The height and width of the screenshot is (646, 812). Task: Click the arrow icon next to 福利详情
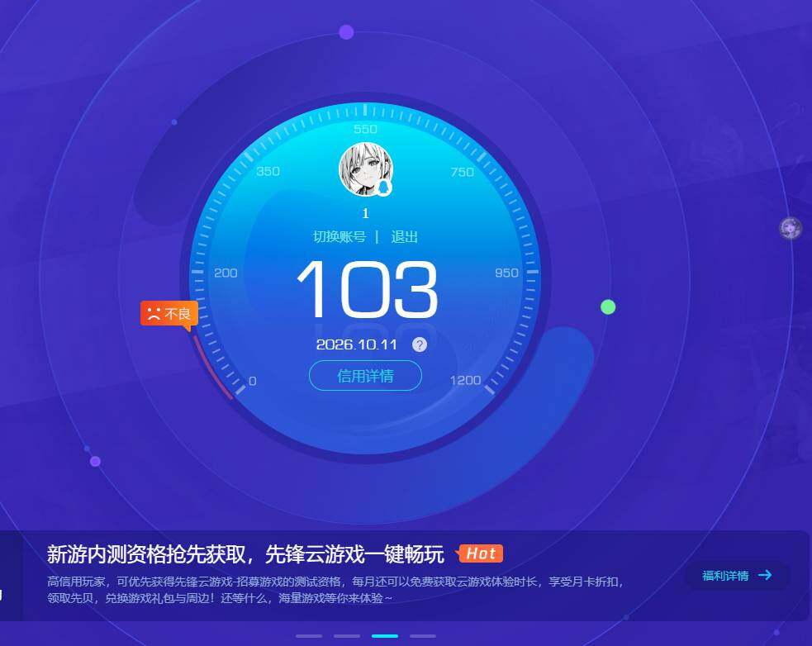pyautogui.click(x=765, y=575)
